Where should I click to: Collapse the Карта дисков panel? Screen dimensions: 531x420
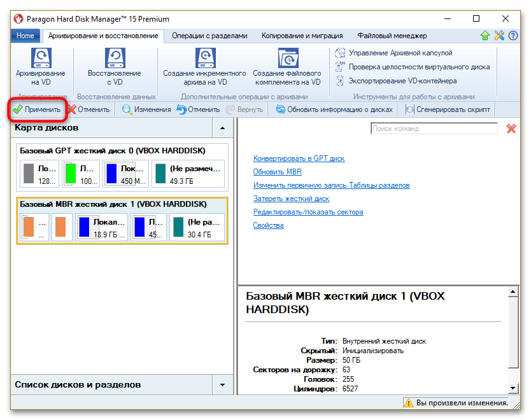(x=223, y=128)
